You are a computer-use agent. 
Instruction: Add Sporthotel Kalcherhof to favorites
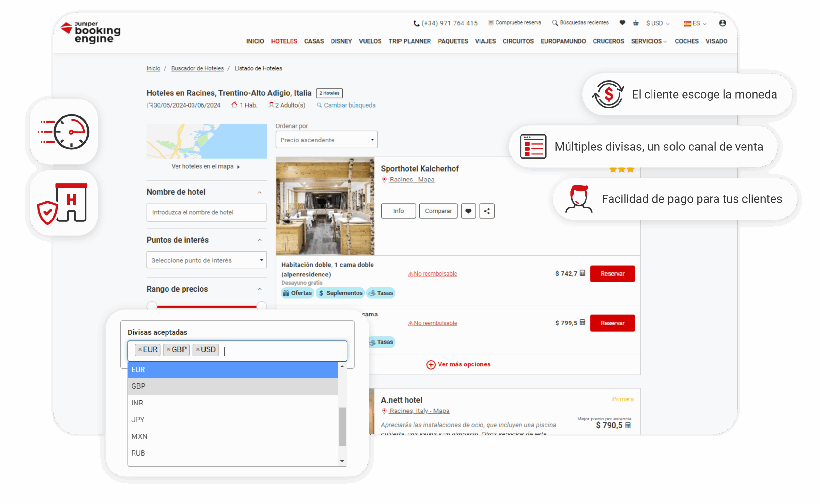pos(468,211)
